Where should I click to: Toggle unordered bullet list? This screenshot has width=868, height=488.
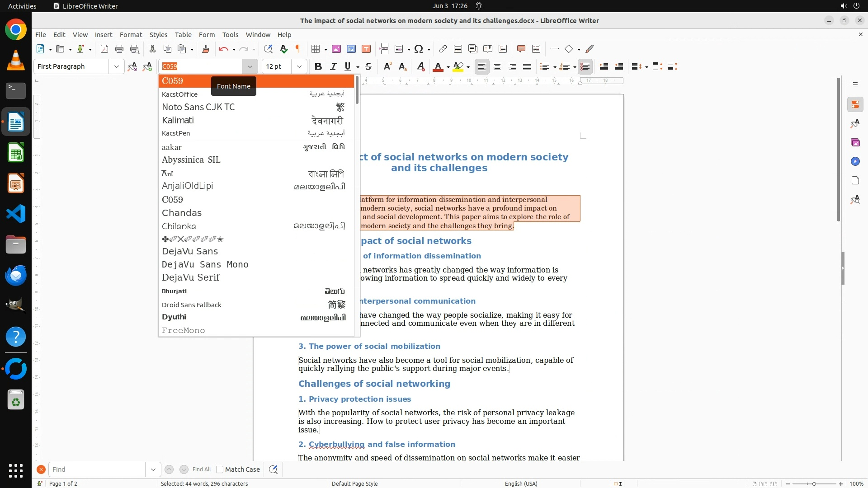544,66
